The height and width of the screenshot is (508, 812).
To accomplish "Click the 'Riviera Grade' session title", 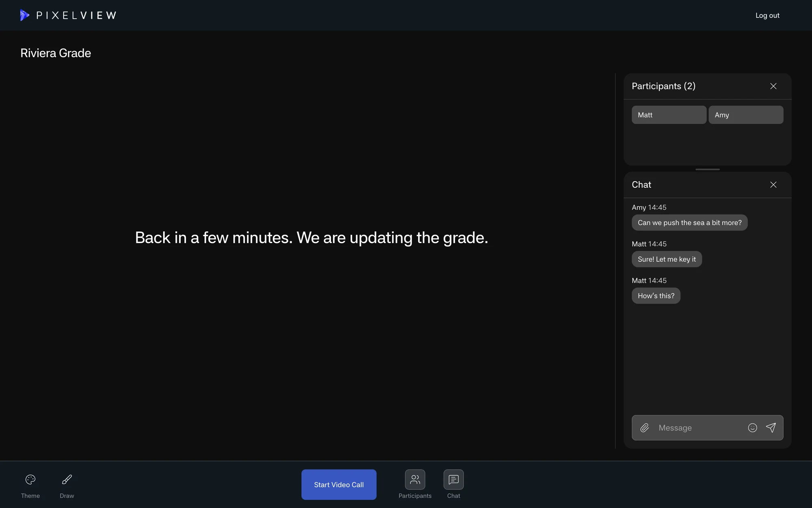I will [x=56, y=53].
